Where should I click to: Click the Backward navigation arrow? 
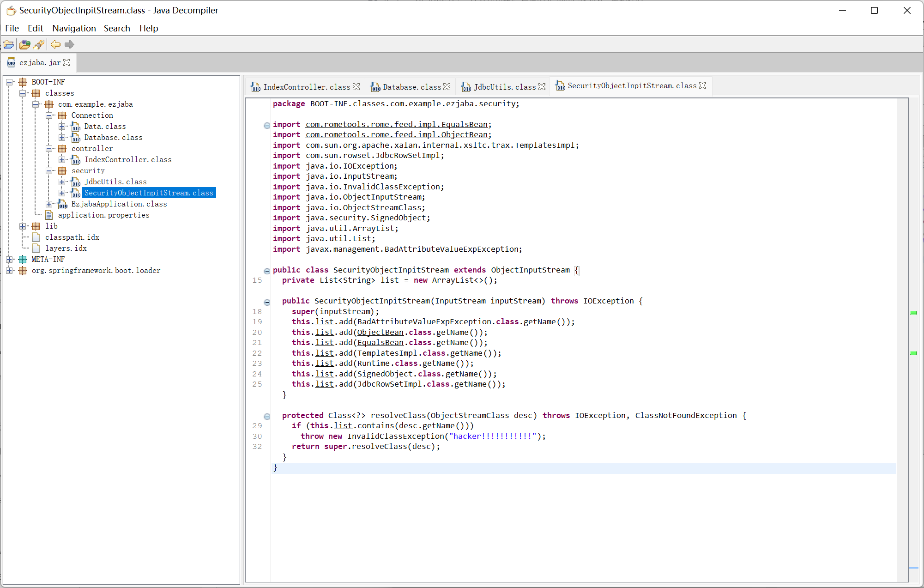pos(55,44)
